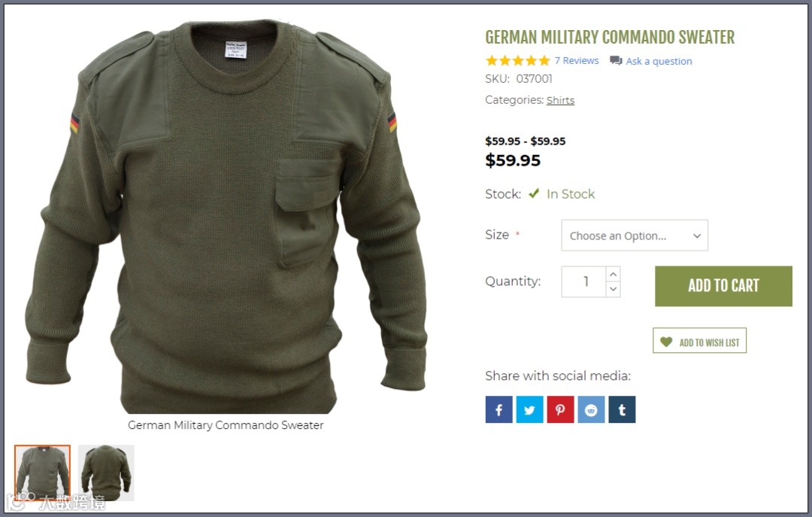Share product on Reddit

(x=591, y=409)
